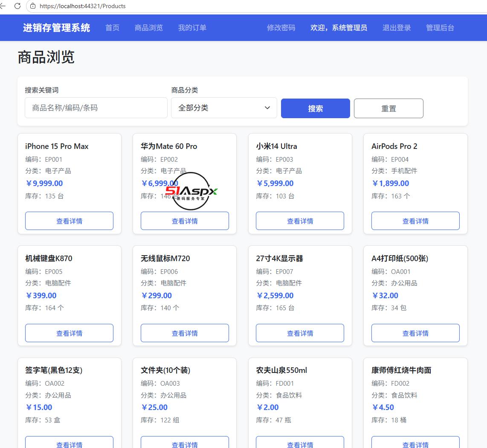
Task: Click price ¥9,999.00
Action: (x=44, y=183)
